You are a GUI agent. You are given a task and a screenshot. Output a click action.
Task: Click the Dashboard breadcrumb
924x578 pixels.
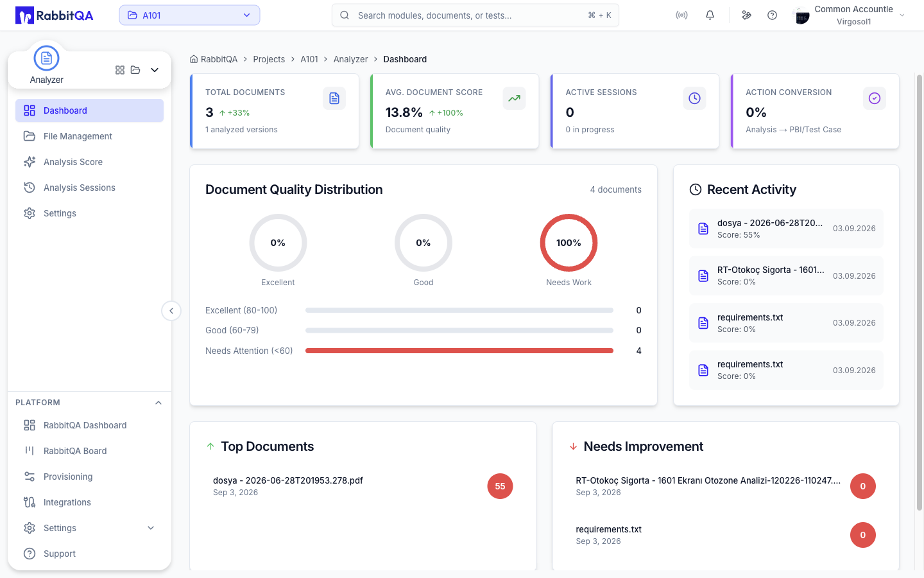405,59
